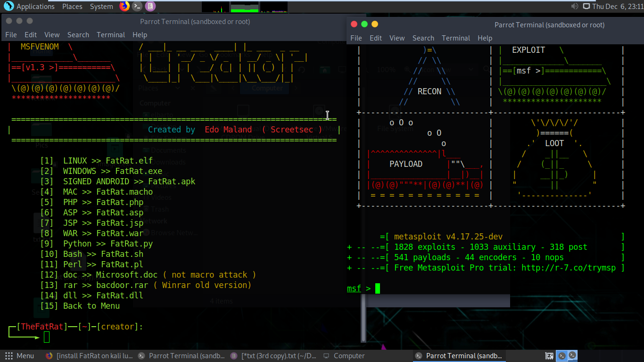
Task: Open the memory usage monitor graph
Action: (245, 7)
